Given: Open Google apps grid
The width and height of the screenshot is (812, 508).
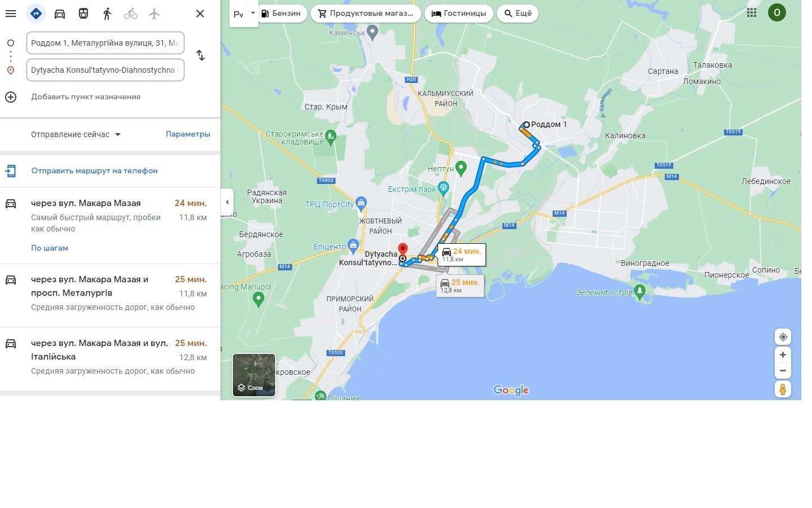Looking at the screenshot, I should point(752,12).
